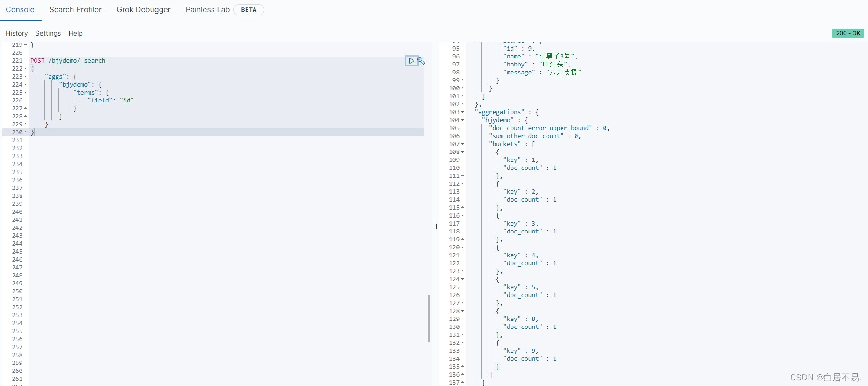Click the "key" : 9 line in response
868x386 pixels.
click(x=521, y=351)
